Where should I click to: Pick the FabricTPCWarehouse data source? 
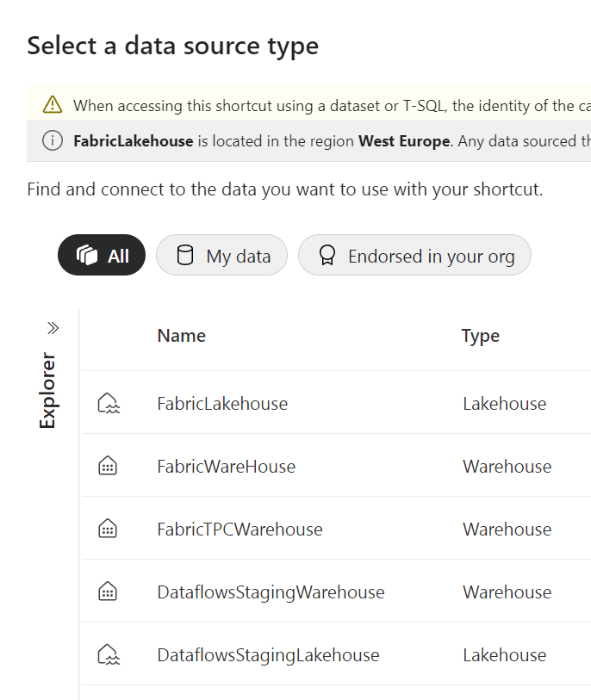tap(240, 529)
